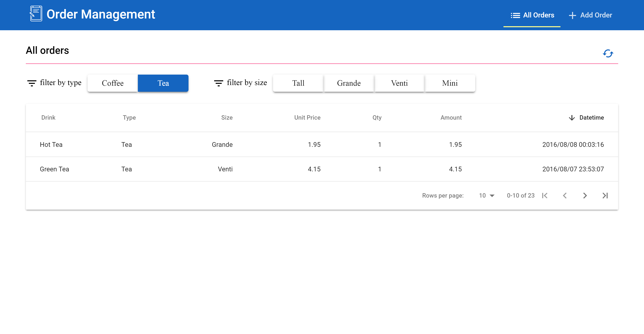The image size is (644, 334).
Task: Open the Add Order tab
Action: (590, 15)
